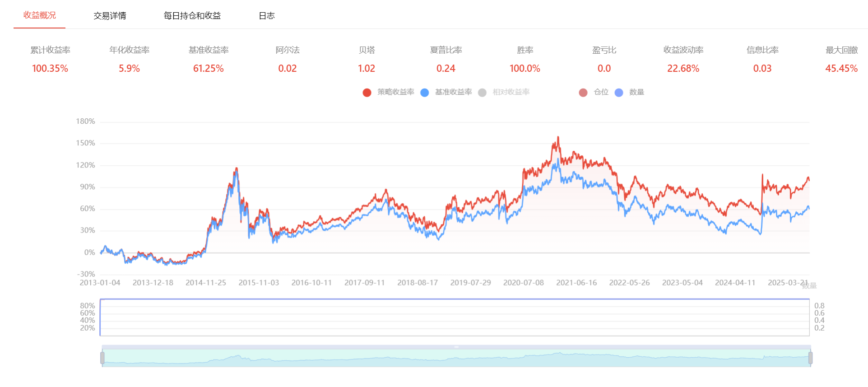
Task: Click the 2021-06-16 x-axis date label
Action: tap(576, 283)
